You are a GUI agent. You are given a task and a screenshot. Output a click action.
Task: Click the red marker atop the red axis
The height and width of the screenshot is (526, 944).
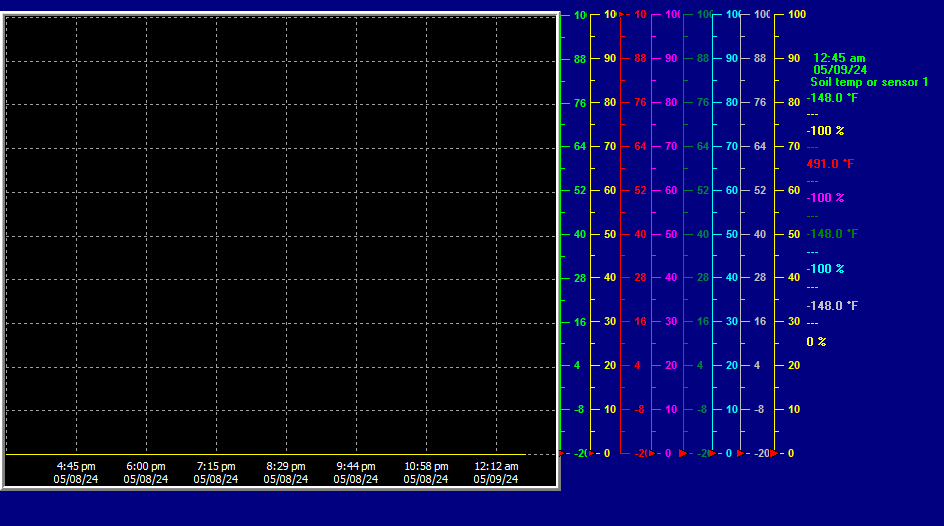click(622, 14)
